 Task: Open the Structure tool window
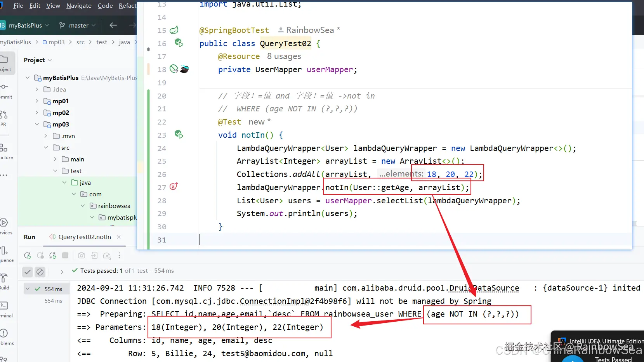(5, 151)
